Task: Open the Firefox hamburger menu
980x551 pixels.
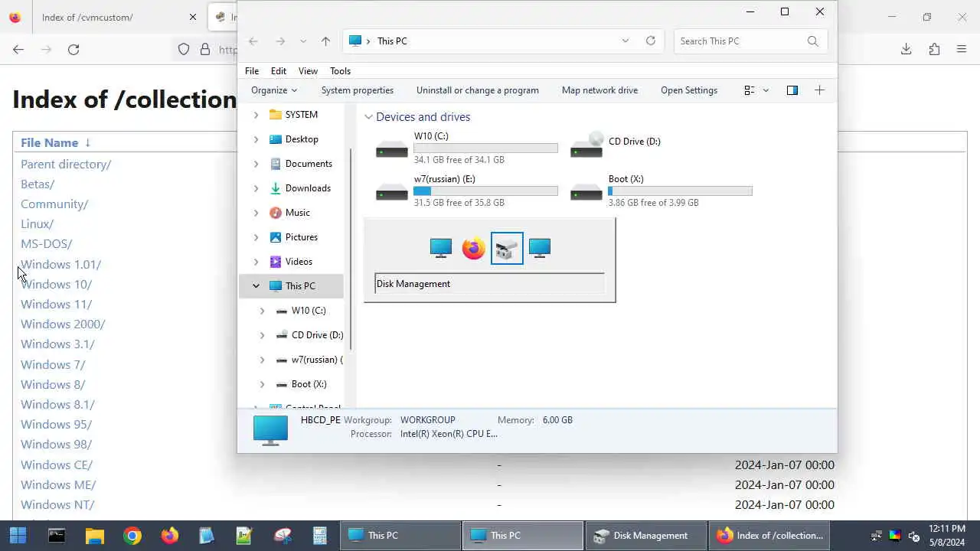Action: click(x=962, y=49)
